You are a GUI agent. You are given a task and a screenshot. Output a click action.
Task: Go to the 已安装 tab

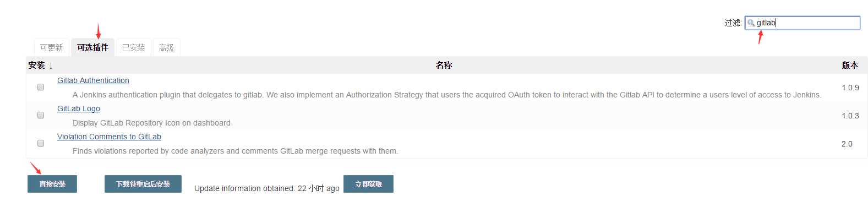pyautogui.click(x=133, y=48)
